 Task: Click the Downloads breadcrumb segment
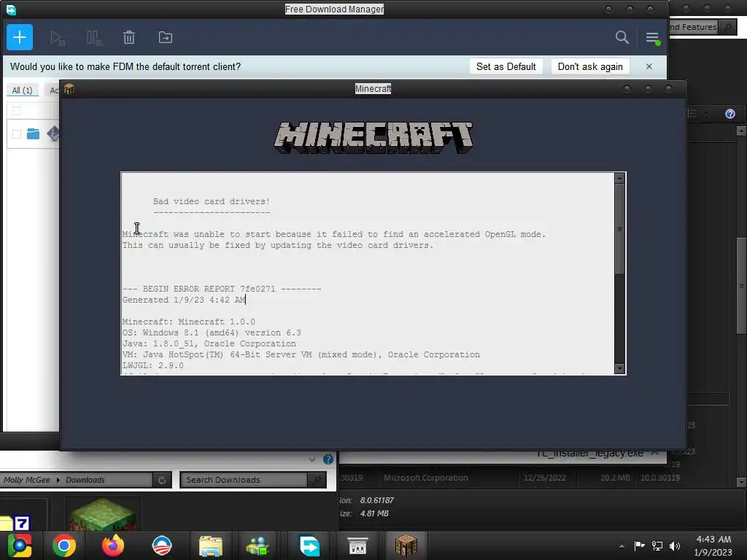coord(85,480)
